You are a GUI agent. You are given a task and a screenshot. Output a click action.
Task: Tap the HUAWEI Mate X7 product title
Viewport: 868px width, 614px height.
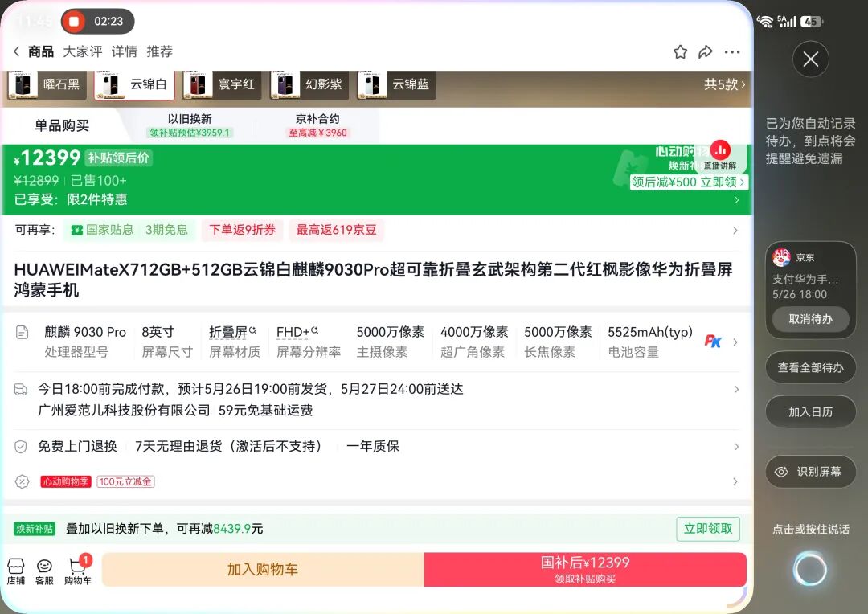373,280
